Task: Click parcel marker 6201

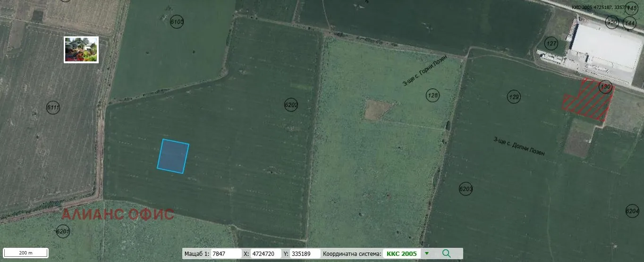Action: tap(62, 231)
